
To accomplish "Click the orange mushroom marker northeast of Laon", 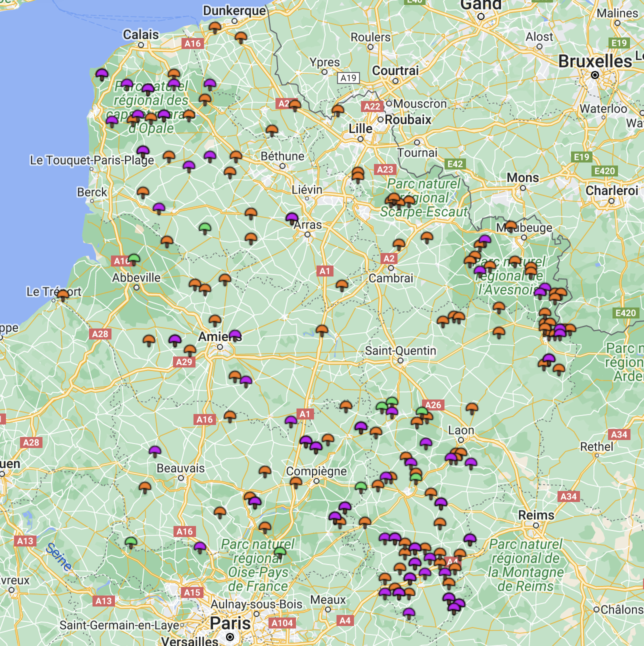I will pos(472,408).
